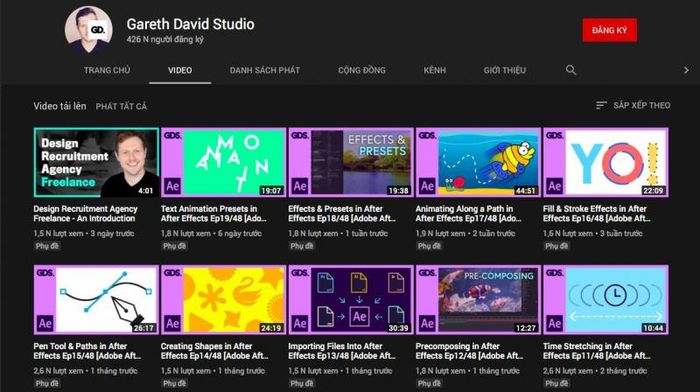The height and width of the screenshot is (392, 700).
Task: Open the Design Recruitment Agency Freelance thumbnail
Action: [96, 163]
